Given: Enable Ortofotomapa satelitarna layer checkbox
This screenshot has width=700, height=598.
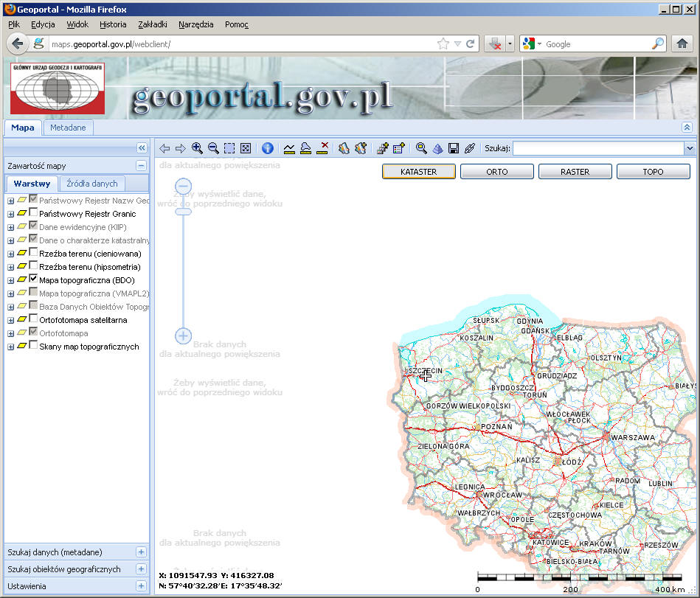Looking at the screenshot, I should click(33, 319).
